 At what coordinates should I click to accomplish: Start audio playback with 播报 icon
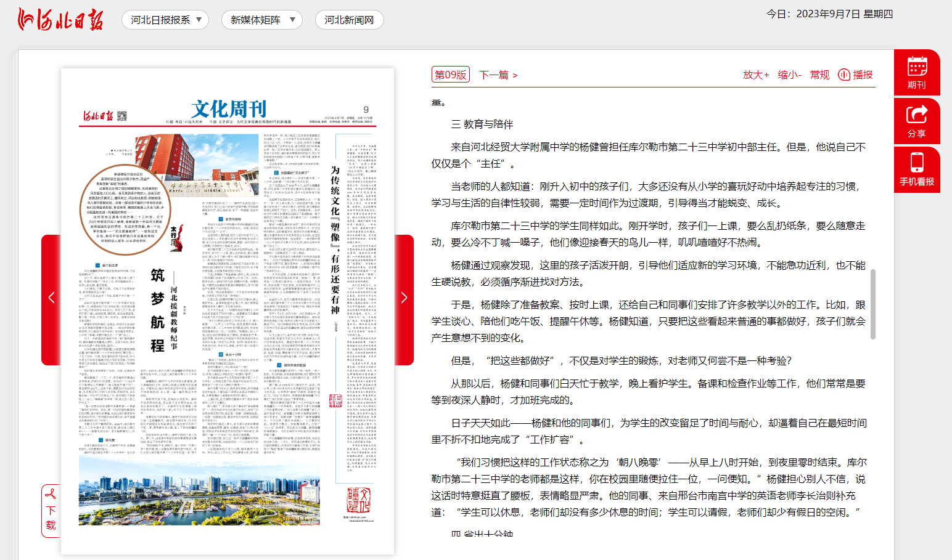click(856, 75)
